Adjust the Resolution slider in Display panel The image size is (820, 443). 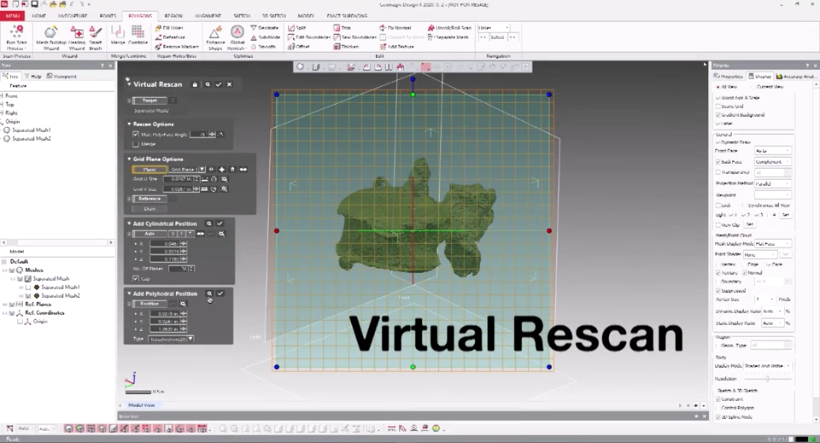(x=767, y=379)
